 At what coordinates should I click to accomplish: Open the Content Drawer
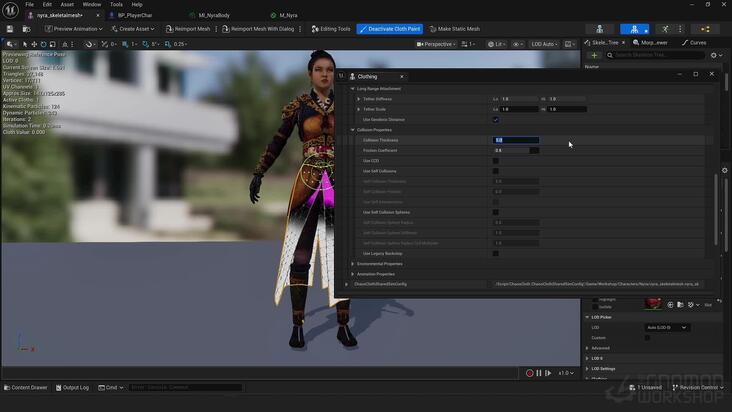click(26, 387)
